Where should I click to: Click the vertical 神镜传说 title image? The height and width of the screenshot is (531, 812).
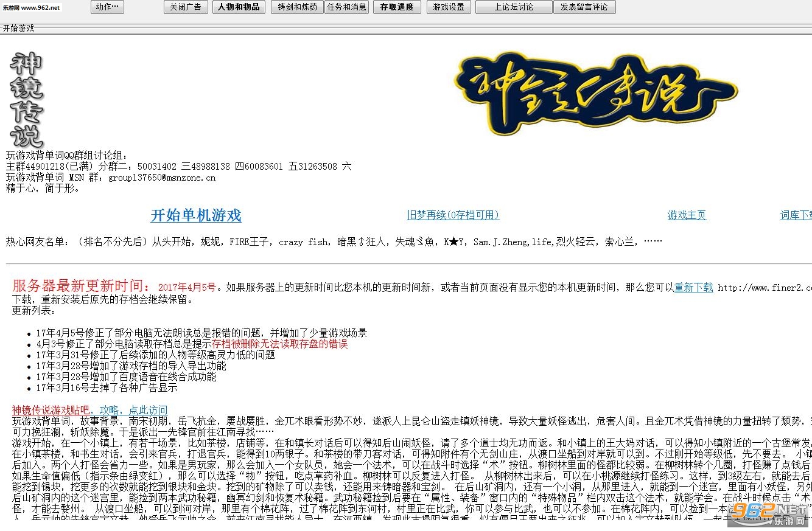pos(26,100)
